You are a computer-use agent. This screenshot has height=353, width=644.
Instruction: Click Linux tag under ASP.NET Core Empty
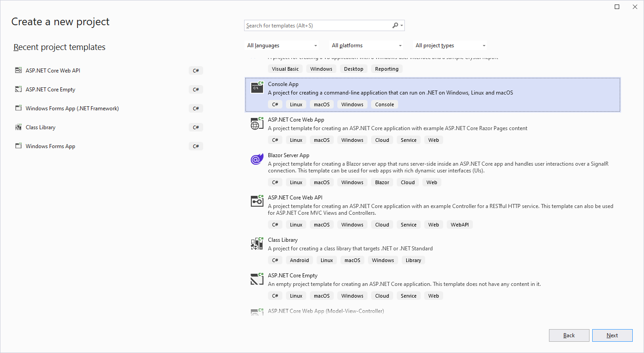pos(296,296)
